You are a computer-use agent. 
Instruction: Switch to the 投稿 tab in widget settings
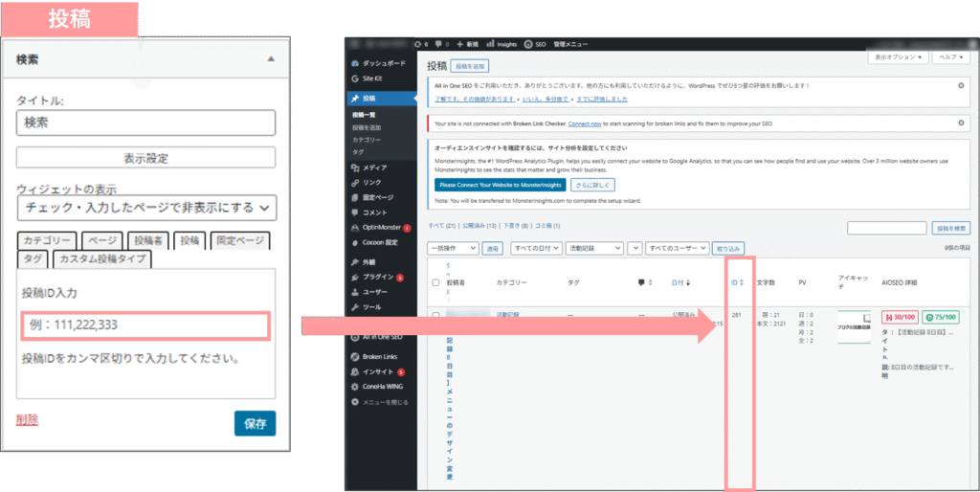(189, 240)
